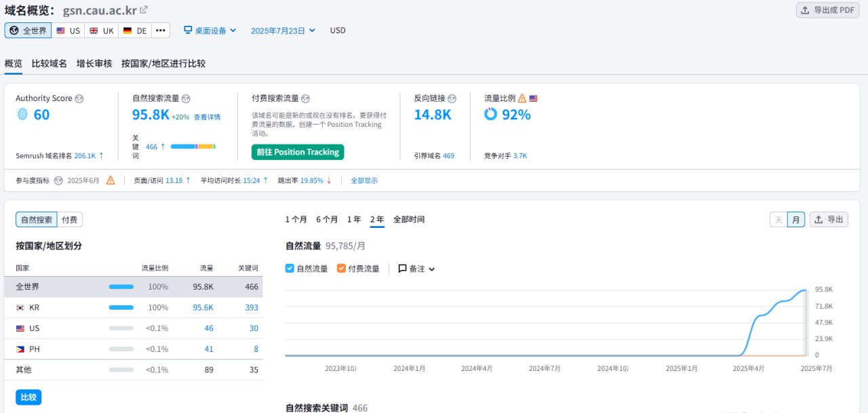
Task: Switch to the 比较域名 tab
Action: click(x=50, y=64)
